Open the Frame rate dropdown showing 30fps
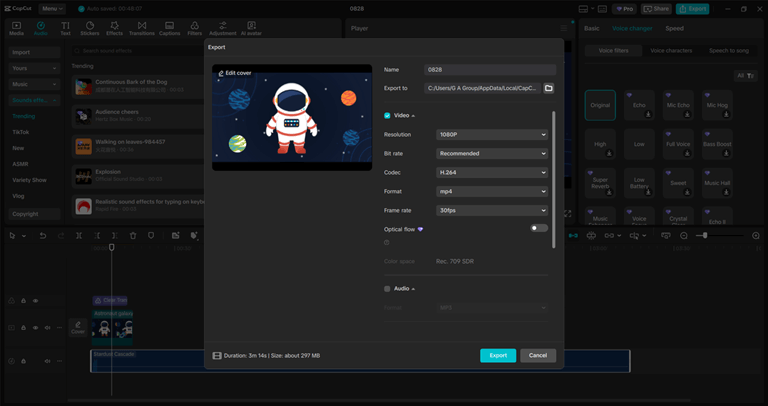The width and height of the screenshot is (768, 406). pos(492,210)
